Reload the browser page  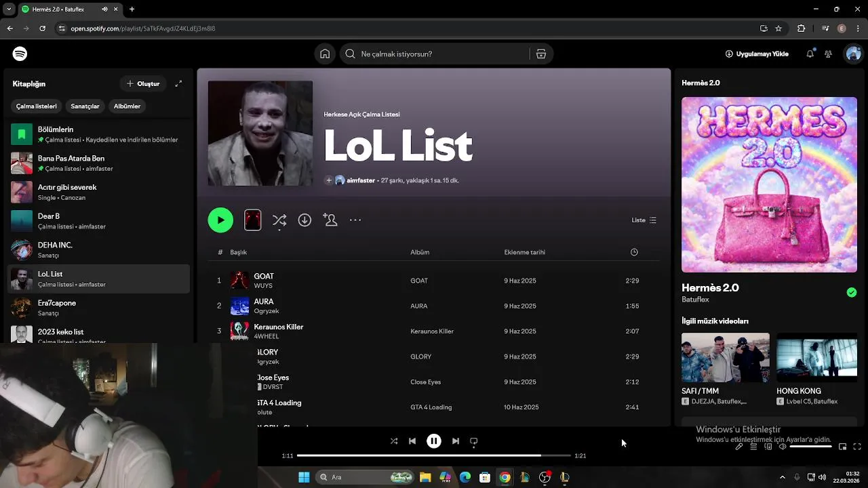click(x=42, y=28)
